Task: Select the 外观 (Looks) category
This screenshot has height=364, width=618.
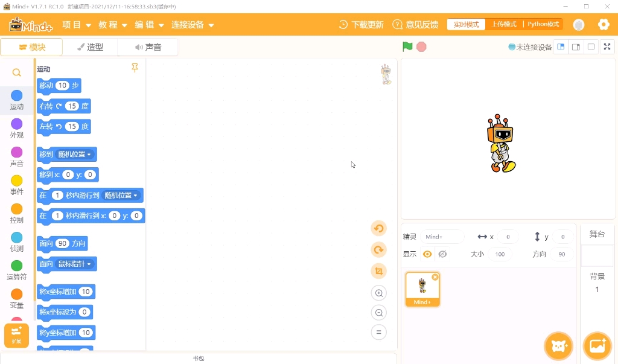Action: tap(16, 129)
